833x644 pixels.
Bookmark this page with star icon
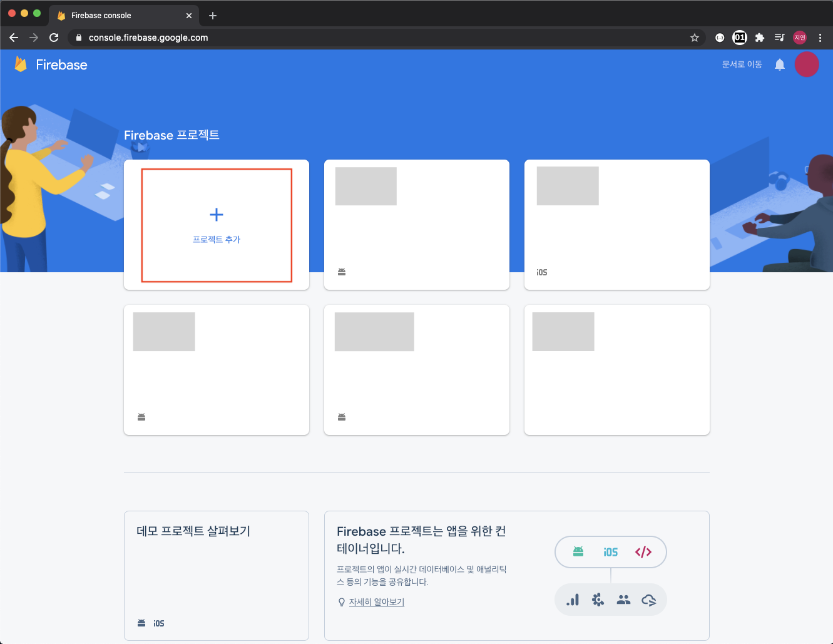point(695,38)
